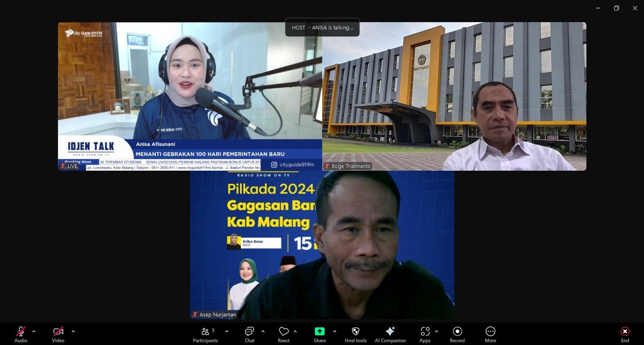Image resolution: width=644 pixels, height=345 pixels.
Task: Expand the Apps options arrow
Action: [x=437, y=331]
